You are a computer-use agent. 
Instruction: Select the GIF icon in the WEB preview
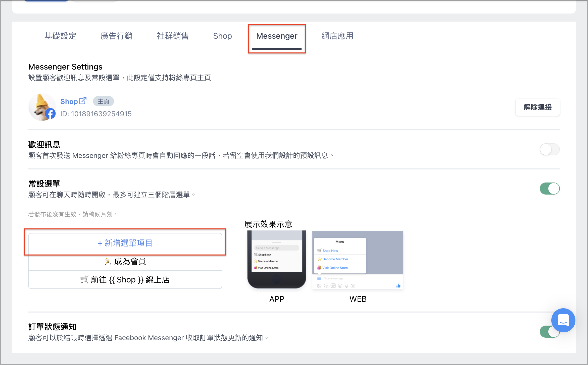pyautogui.click(x=333, y=286)
